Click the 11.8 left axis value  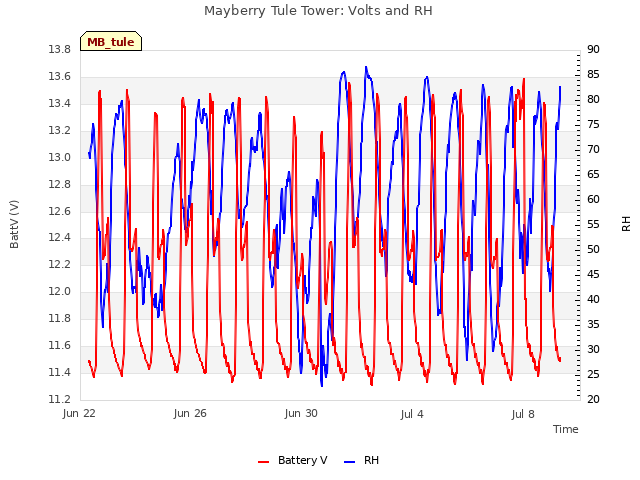[60, 318]
